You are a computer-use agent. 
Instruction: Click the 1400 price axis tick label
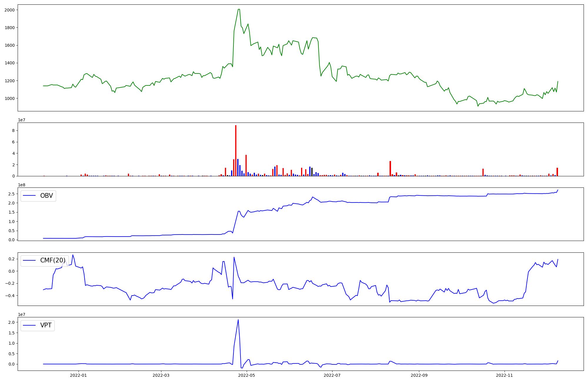(9, 63)
